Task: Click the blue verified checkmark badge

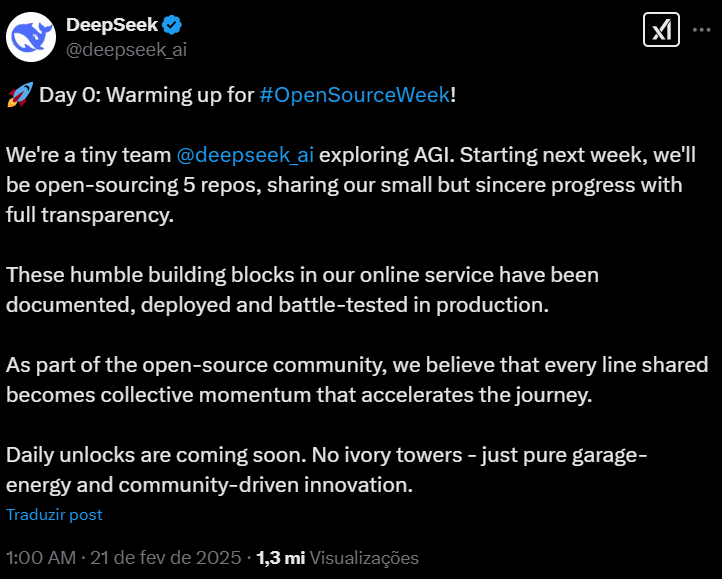Action: click(x=171, y=25)
